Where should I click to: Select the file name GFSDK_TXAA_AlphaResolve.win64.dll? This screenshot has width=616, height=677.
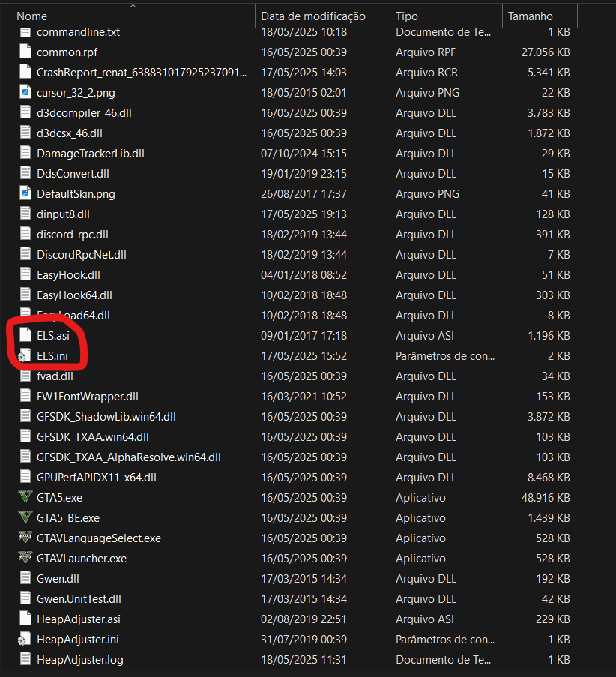[128, 457]
